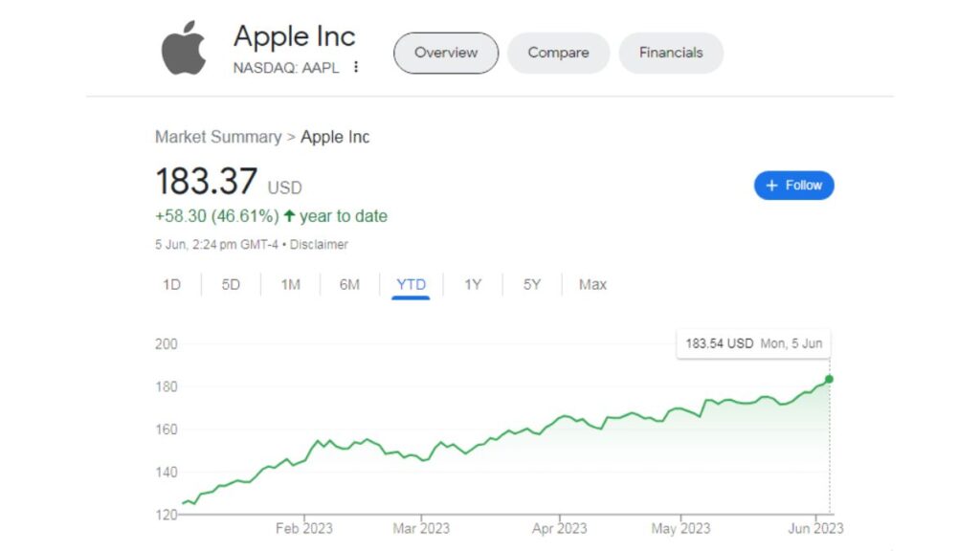
Task: Click the Market Summary breadcrumb link
Action: pyautogui.click(x=218, y=137)
